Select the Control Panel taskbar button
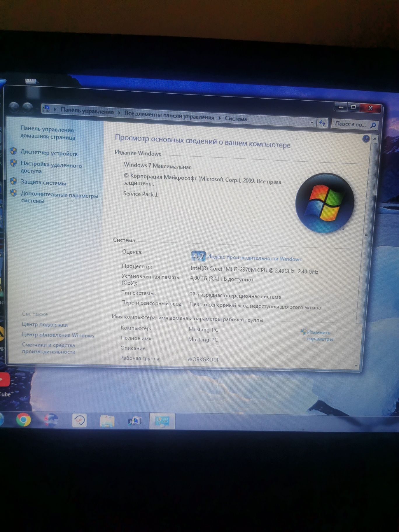The image size is (399, 532). coord(162,421)
